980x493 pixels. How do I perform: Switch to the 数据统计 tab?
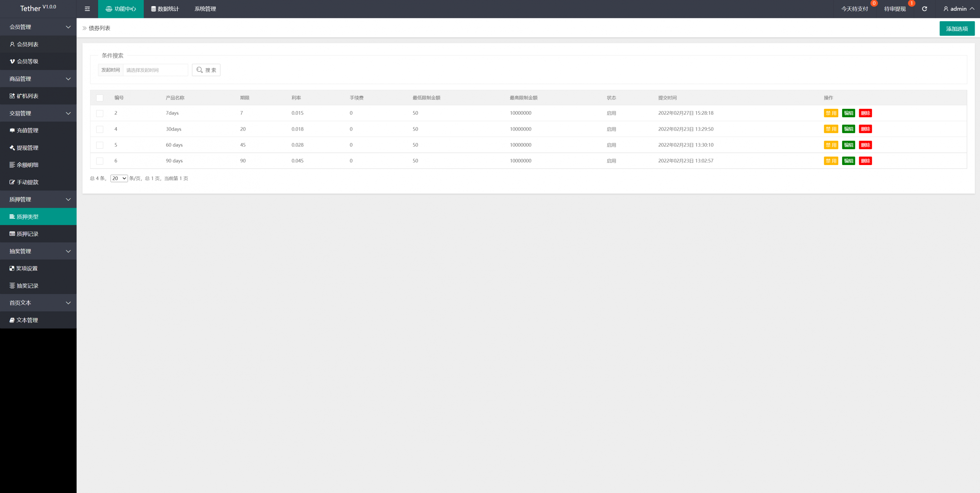165,9
